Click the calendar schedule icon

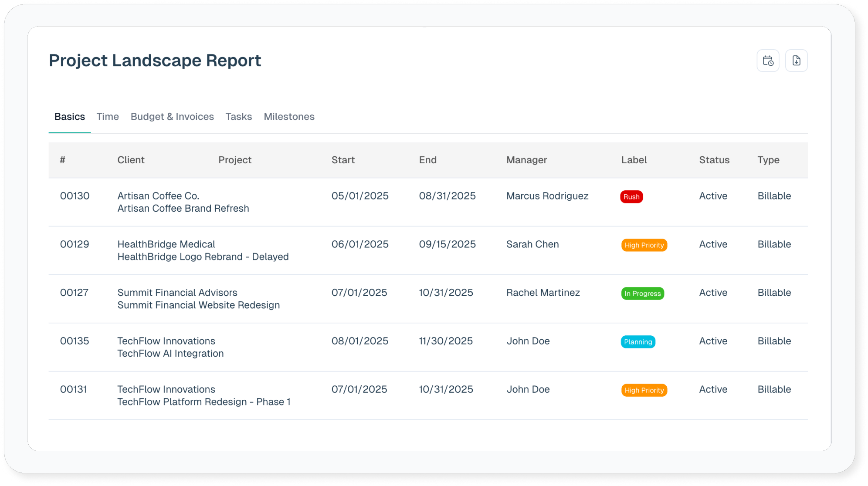(x=768, y=61)
